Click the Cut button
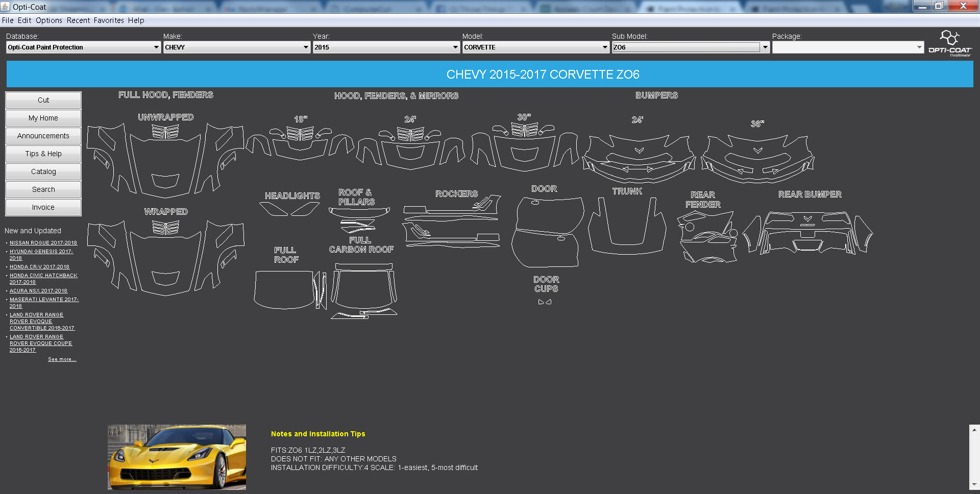980x494 pixels. (43, 100)
